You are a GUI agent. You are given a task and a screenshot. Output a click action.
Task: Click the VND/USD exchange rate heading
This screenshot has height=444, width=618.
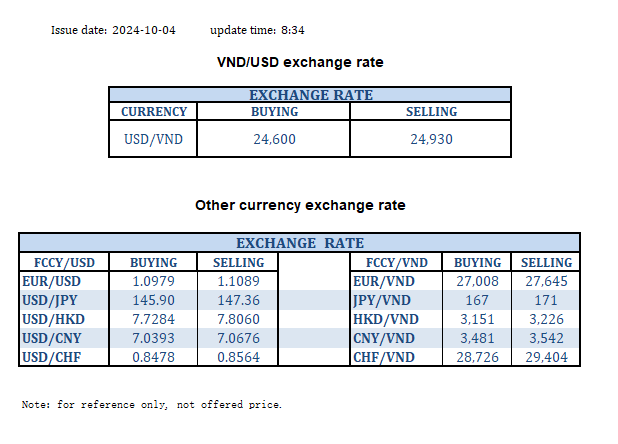pos(300,63)
